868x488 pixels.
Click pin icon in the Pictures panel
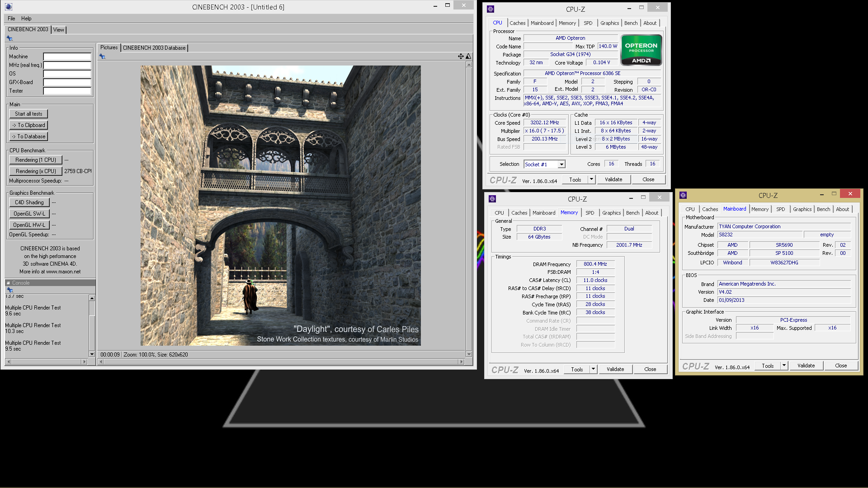point(102,56)
